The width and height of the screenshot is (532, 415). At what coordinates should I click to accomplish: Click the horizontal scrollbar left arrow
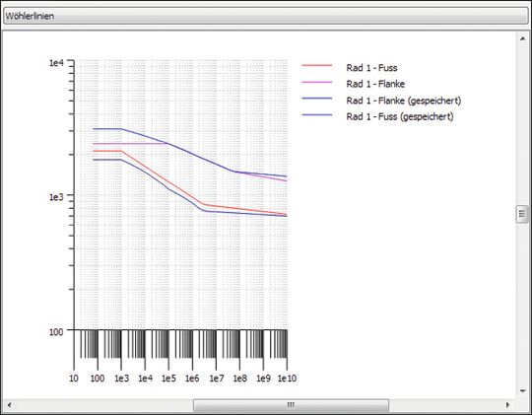pyautogui.click(x=9, y=405)
